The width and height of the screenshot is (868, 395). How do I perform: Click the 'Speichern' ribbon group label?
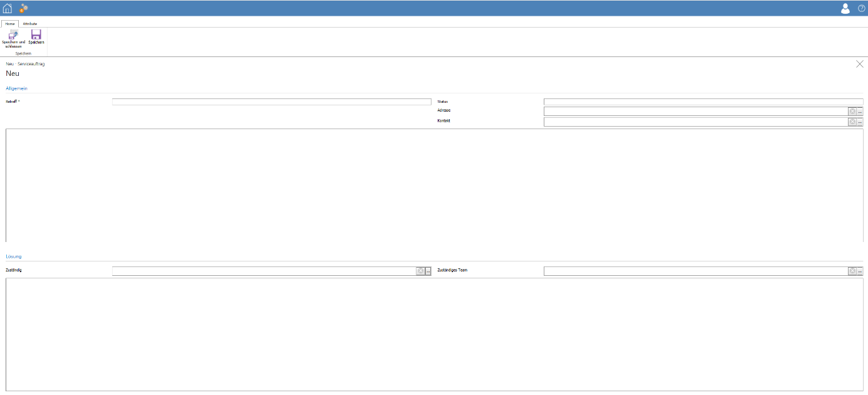point(23,53)
